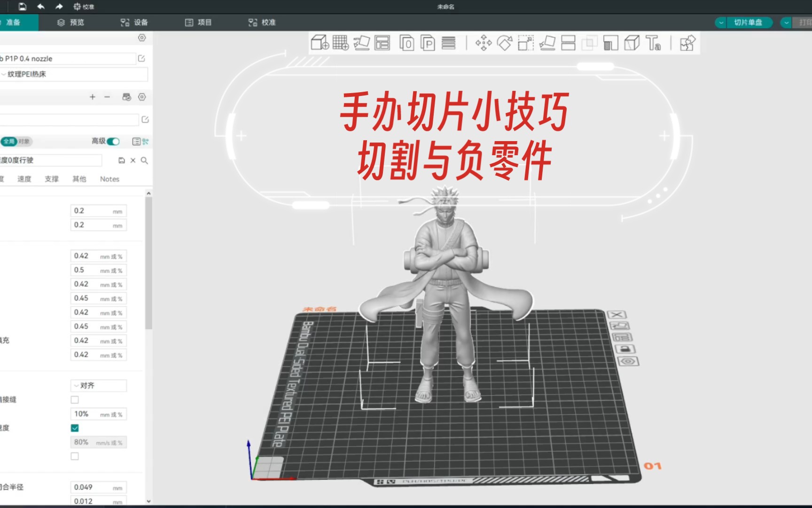Screen dimensions: 812x508
Task: Open the settings list view icon
Action: click(x=136, y=142)
